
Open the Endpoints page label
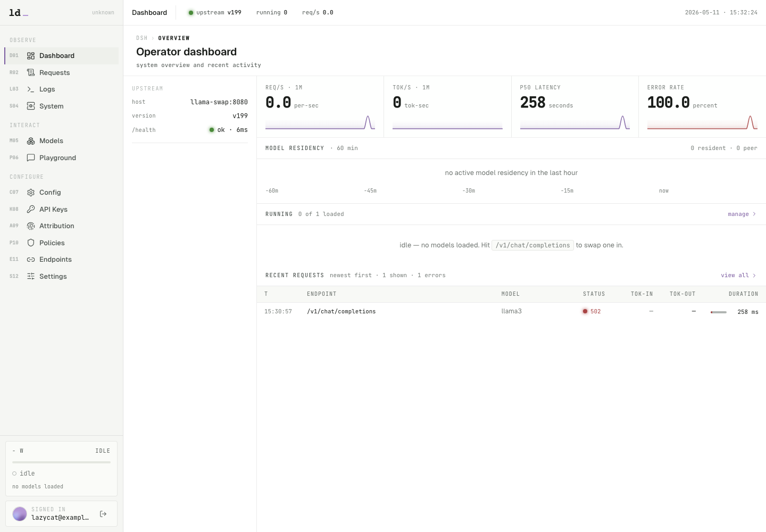click(x=55, y=260)
